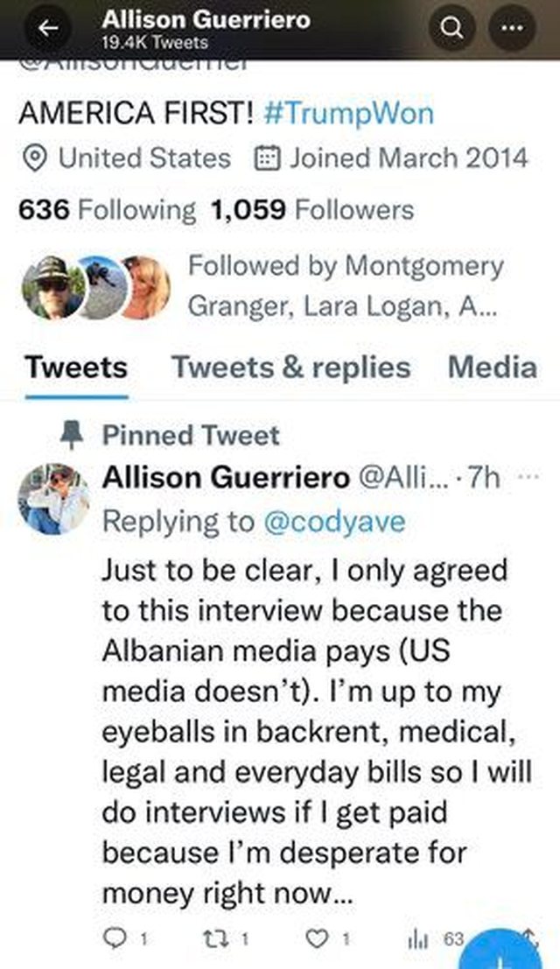The height and width of the screenshot is (969, 560).
Task: View tweet analytics bar chart icon
Action: (418, 939)
